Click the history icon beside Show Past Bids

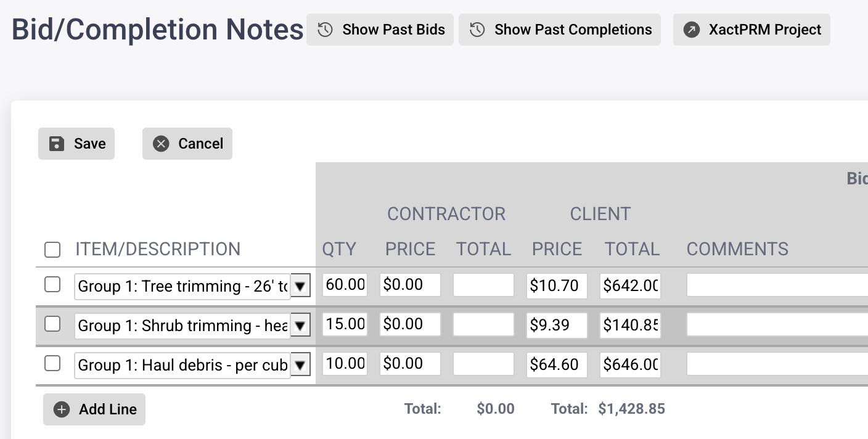click(x=325, y=30)
